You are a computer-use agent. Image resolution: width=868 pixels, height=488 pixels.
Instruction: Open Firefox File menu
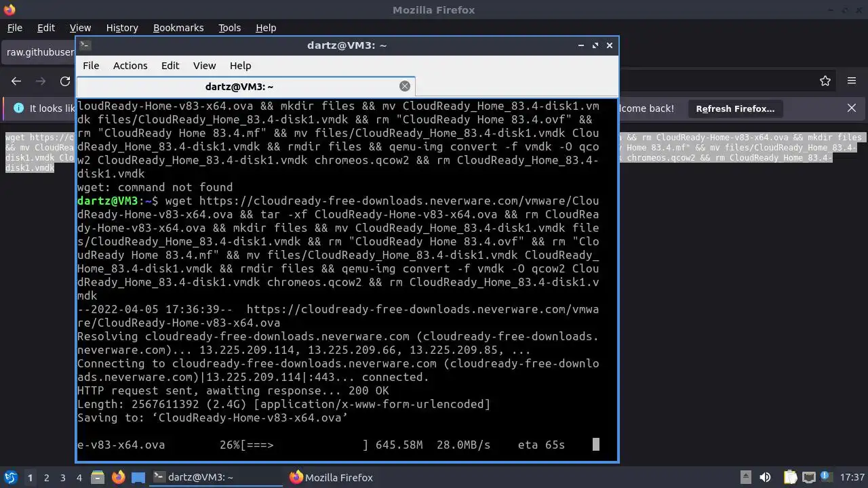(14, 28)
